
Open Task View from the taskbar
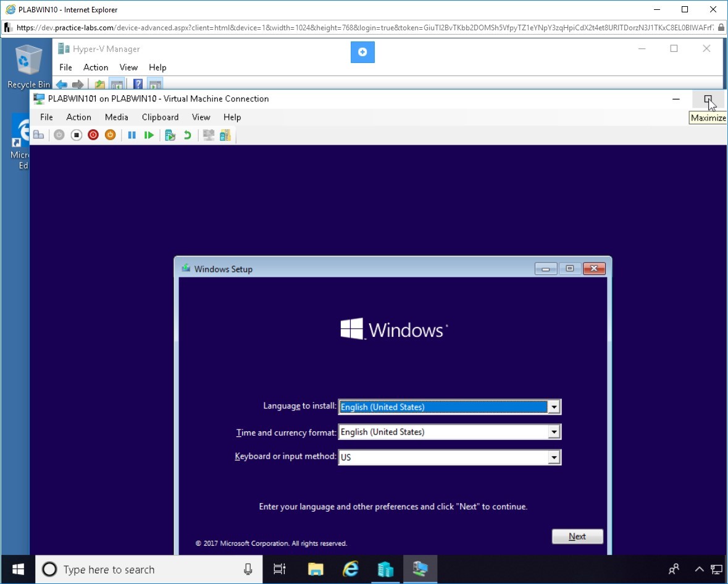pyautogui.click(x=280, y=569)
